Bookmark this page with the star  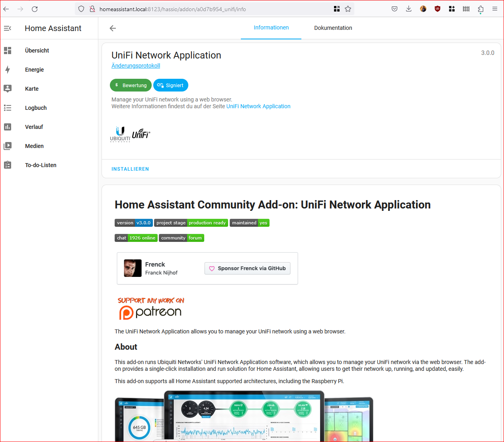click(x=348, y=9)
